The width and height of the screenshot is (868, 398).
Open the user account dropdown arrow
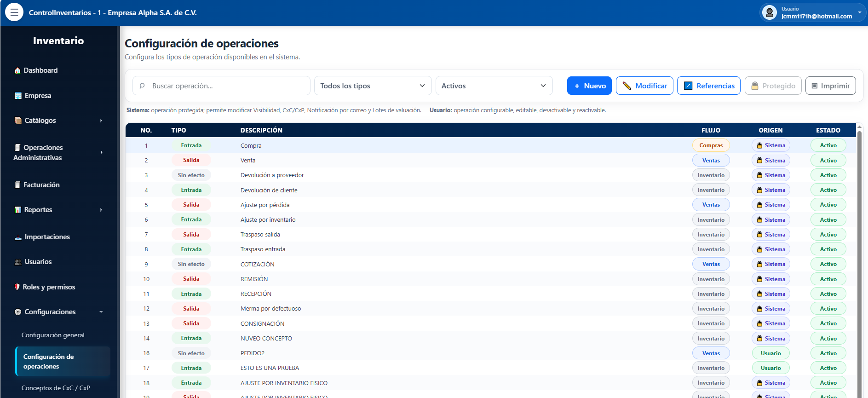[859, 12]
